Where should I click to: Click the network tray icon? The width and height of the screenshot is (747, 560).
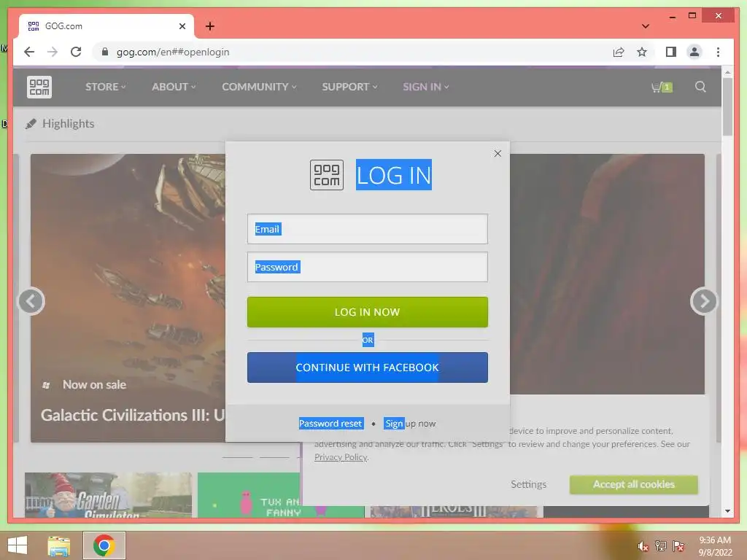pyautogui.click(x=660, y=545)
